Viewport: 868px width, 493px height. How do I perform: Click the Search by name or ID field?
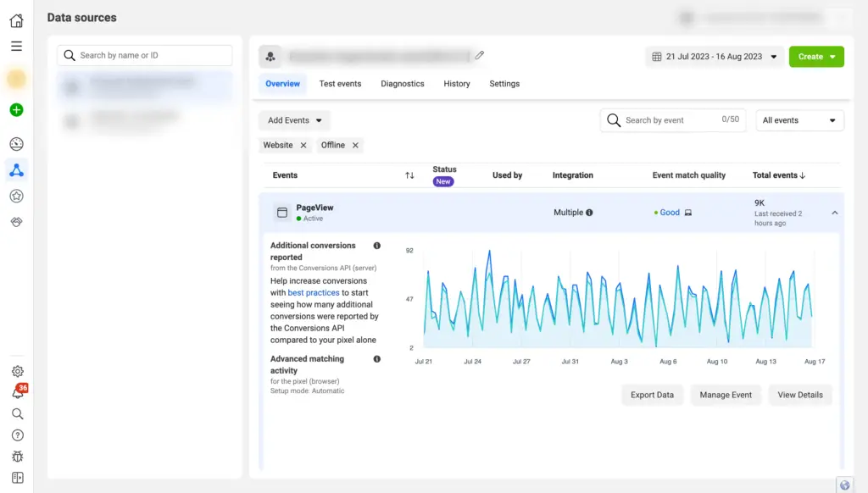144,55
